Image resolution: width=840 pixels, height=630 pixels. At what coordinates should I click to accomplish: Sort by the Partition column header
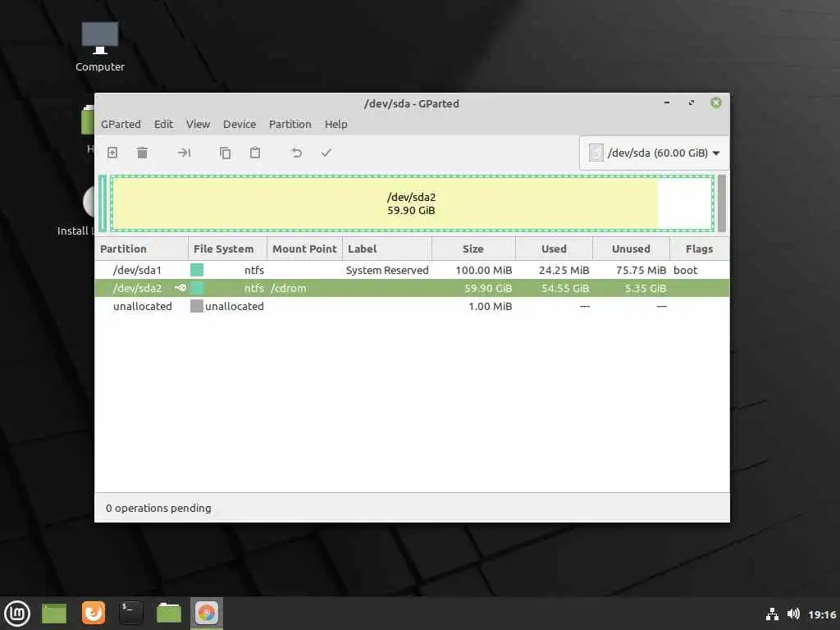pos(141,249)
